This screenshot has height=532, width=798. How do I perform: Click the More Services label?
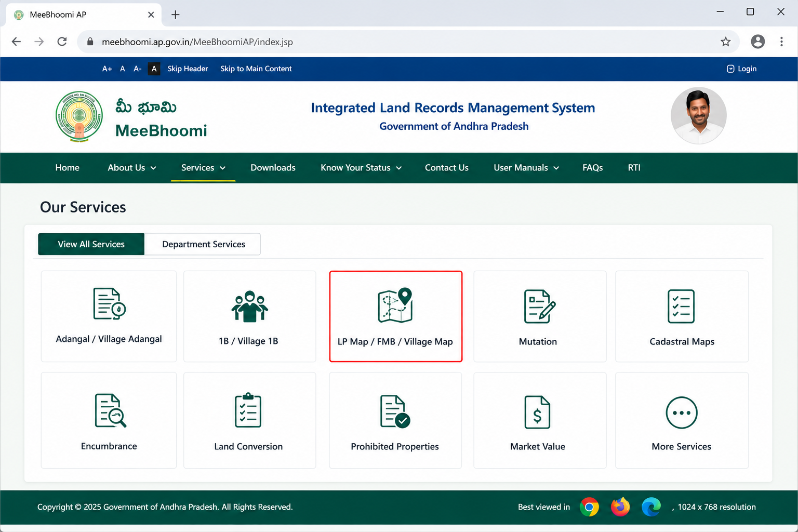click(x=682, y=447)
